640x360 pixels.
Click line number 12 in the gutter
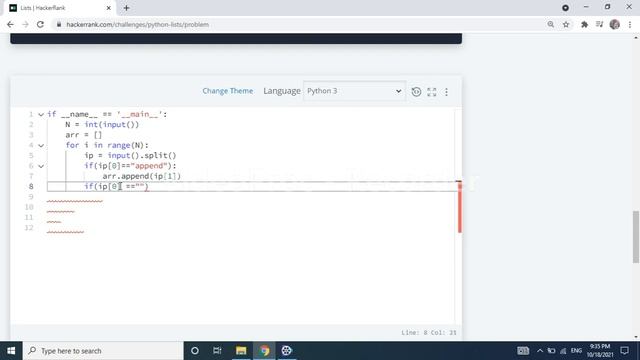pos(29,228)
